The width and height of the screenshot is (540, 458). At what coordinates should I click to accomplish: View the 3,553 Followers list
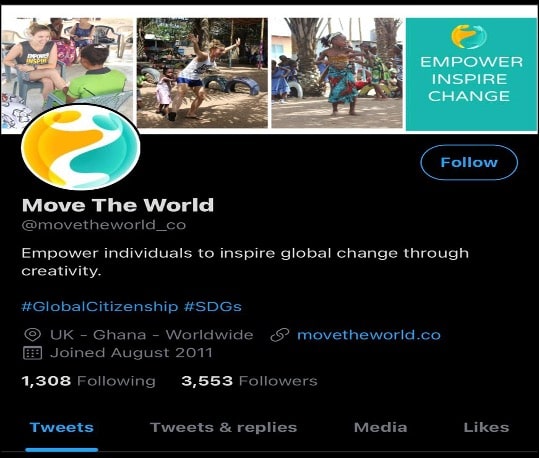[x=249, y=381]
